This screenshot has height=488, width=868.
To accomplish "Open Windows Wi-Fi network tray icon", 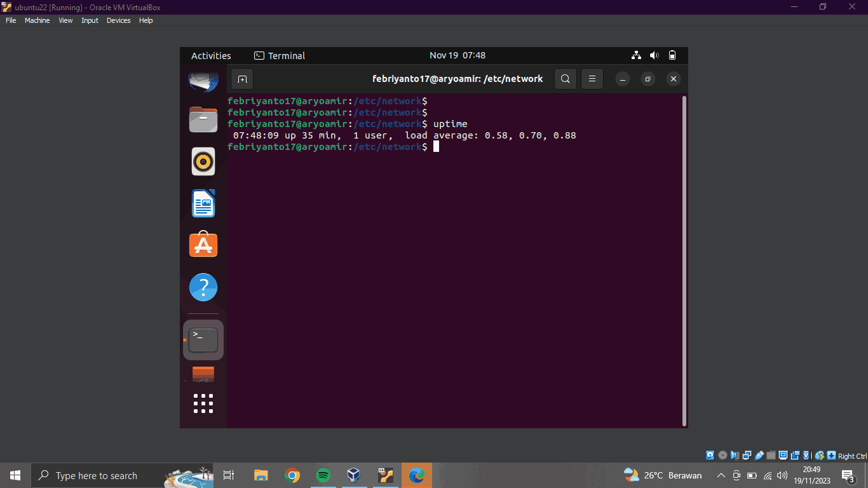I will click(768, 475).
